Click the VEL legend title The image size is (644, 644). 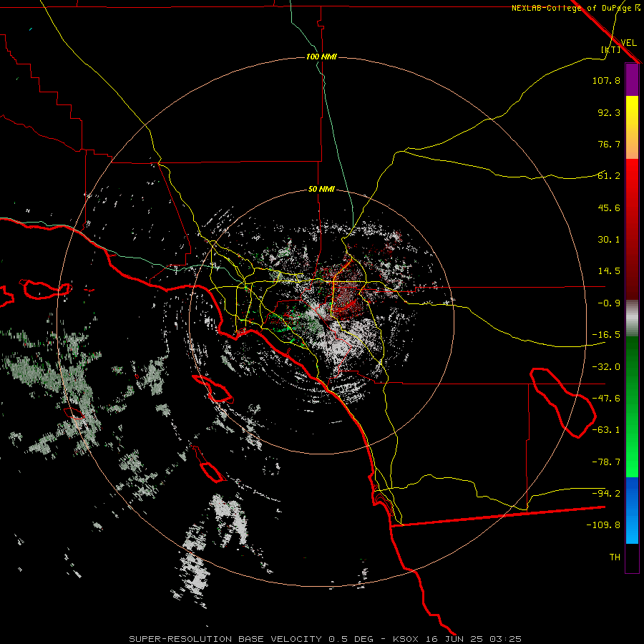point(628,42)
